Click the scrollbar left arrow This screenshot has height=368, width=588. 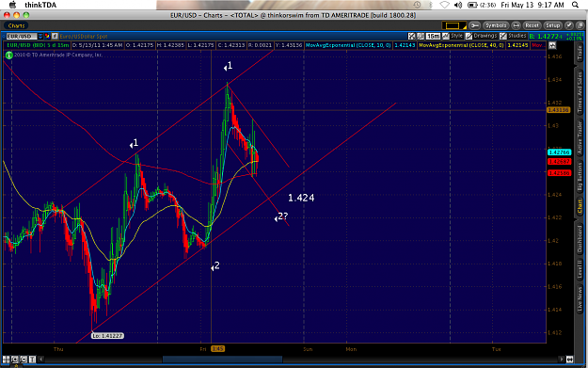click(41, 360)
